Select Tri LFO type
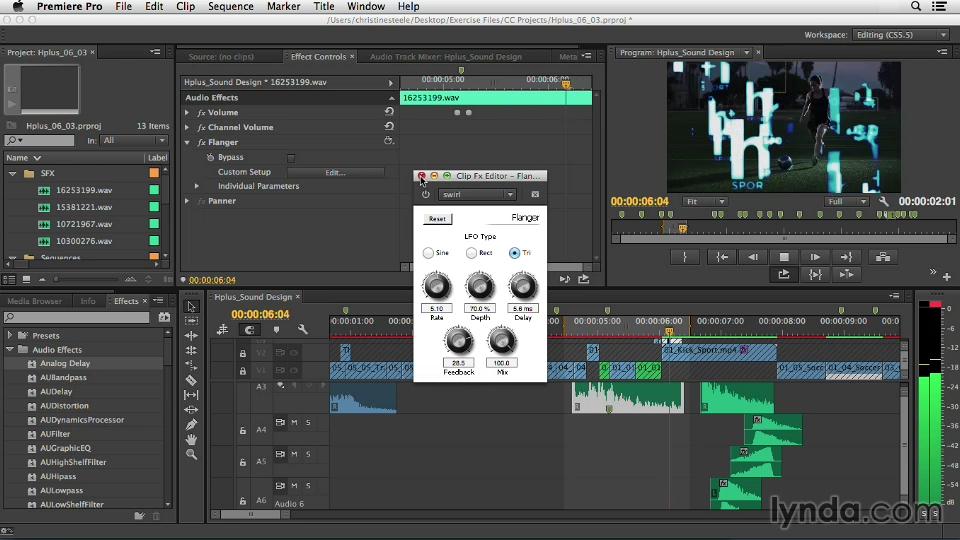The height and width of the screenshot is (540, 960). [x=514, y=253]
